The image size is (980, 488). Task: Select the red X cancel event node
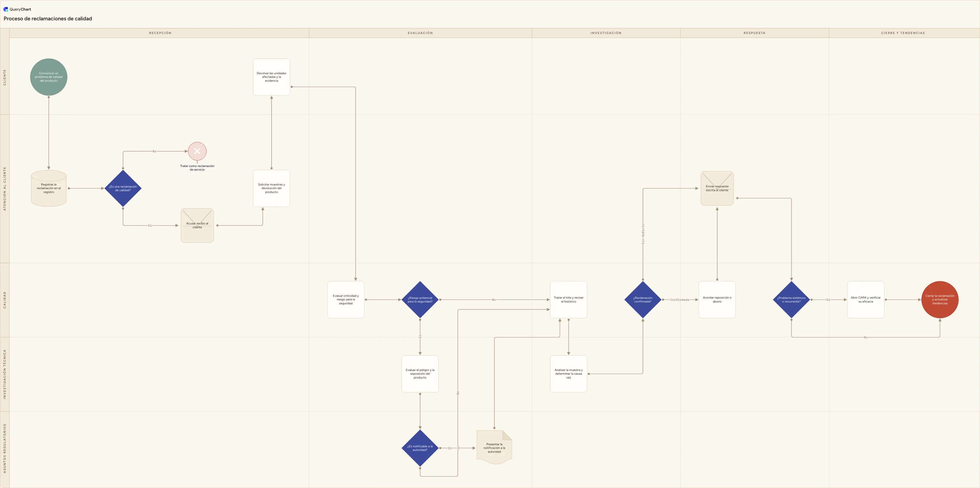pos(197,151)
